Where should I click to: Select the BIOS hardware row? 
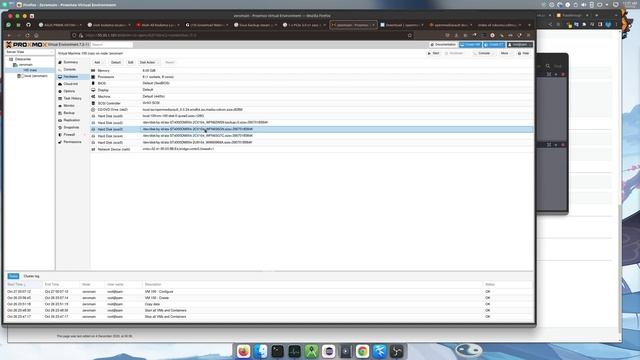point(312,83)
